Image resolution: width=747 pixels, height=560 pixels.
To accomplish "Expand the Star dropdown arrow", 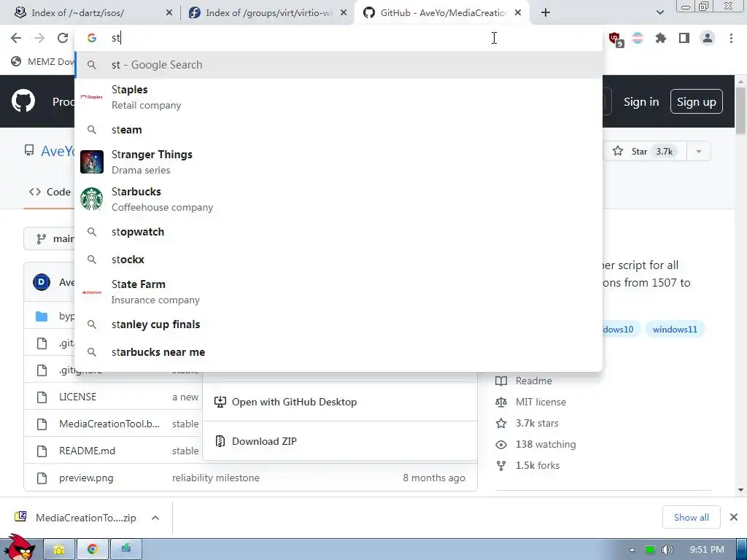I will [698, 152].
